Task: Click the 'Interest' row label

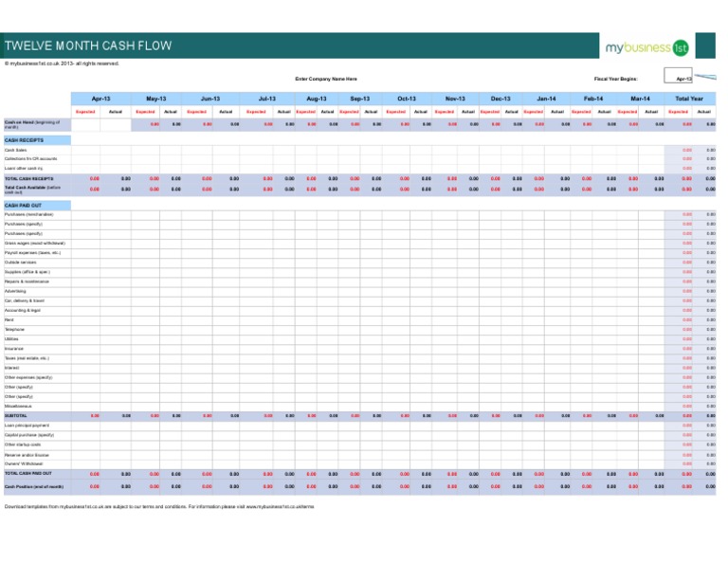Action: [x=12, y=368]
